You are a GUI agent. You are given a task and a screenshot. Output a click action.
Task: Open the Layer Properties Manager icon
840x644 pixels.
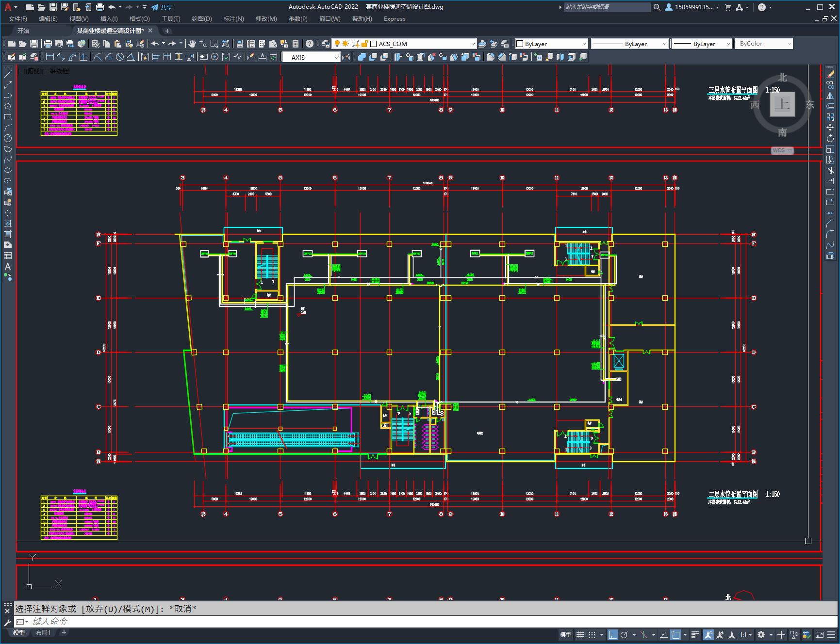pos(326,44)
